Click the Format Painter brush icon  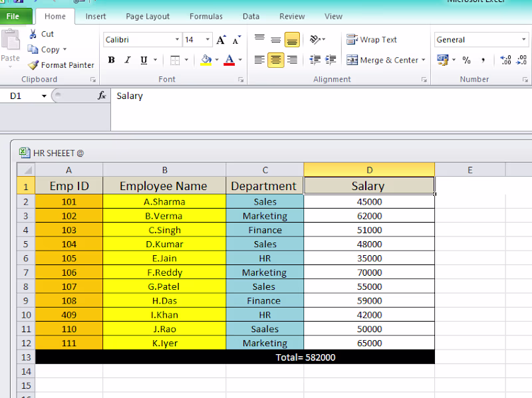[33, 64]
